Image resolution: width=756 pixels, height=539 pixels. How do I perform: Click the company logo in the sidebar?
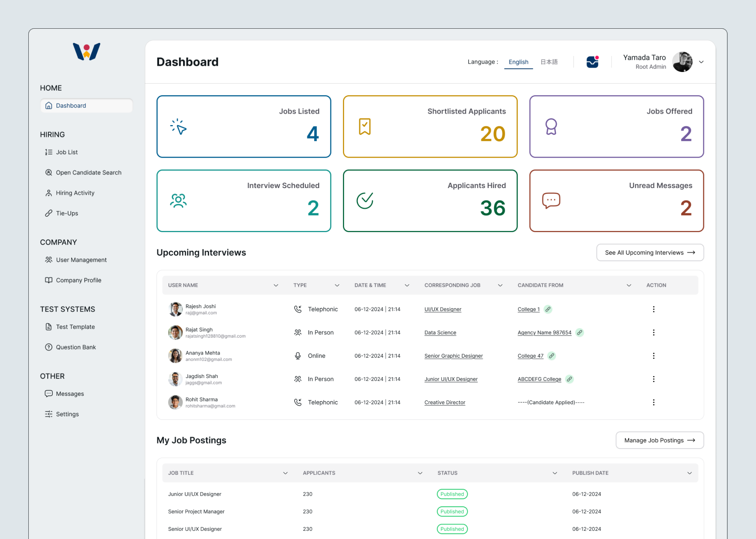coord(87,52)
